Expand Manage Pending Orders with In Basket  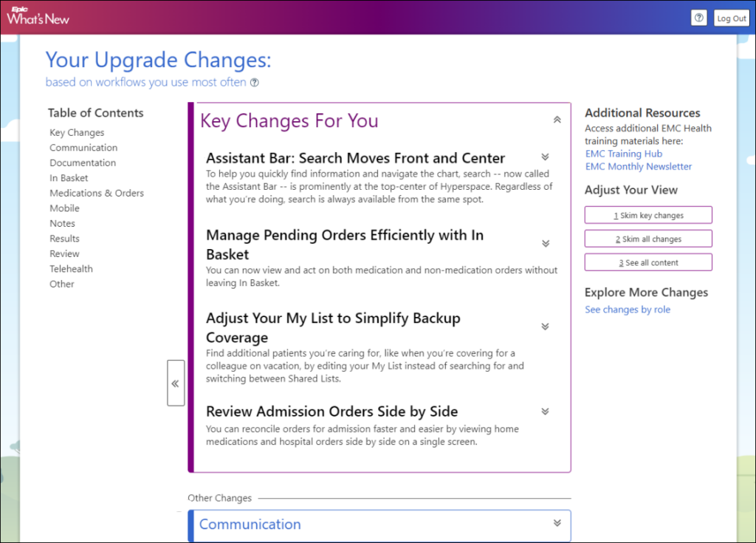click(x=545, y=243)
